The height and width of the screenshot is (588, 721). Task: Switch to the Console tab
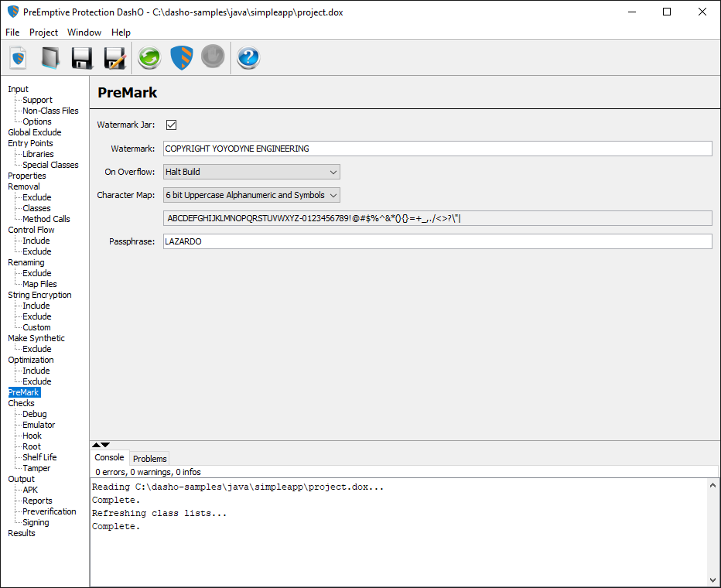point(109,457)
